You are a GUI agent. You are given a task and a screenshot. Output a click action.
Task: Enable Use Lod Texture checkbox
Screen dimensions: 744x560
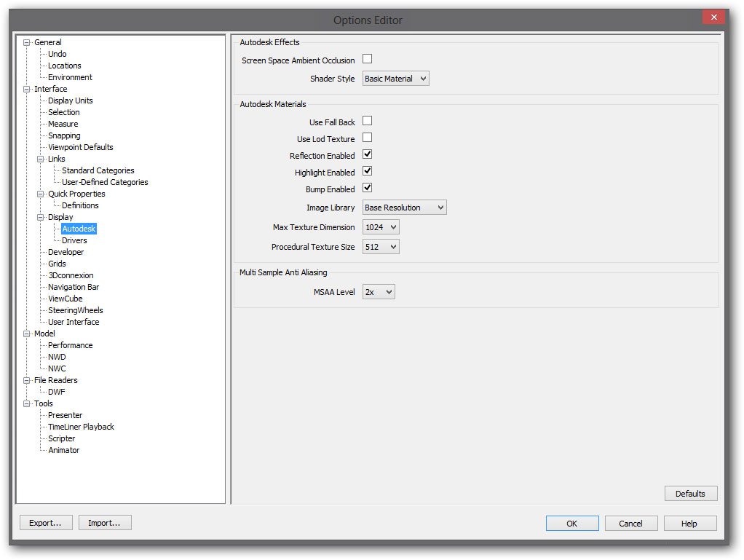pyautogui.click(x=368, y=138)
